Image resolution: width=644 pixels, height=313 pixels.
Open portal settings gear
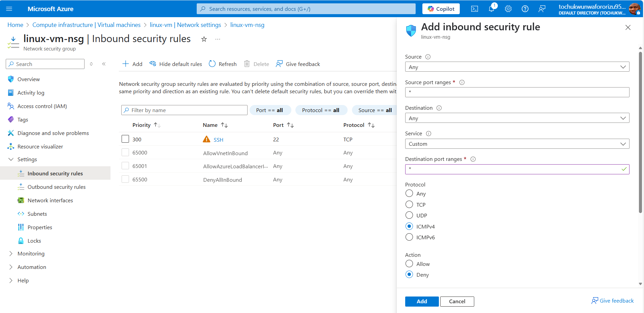pyautogui.click(x=508, y=9)
